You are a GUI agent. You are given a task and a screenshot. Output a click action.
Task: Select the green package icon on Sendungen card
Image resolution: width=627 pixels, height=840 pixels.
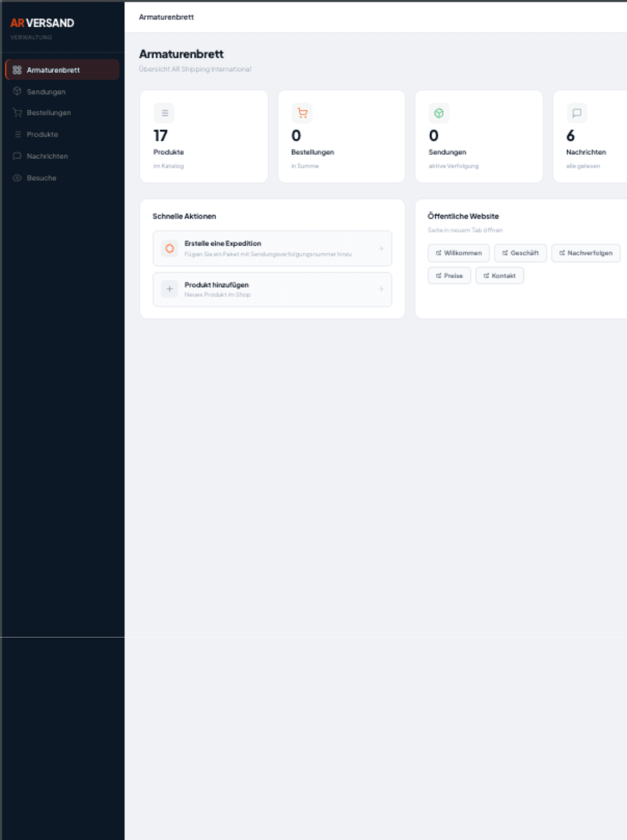tap(440, 113)
